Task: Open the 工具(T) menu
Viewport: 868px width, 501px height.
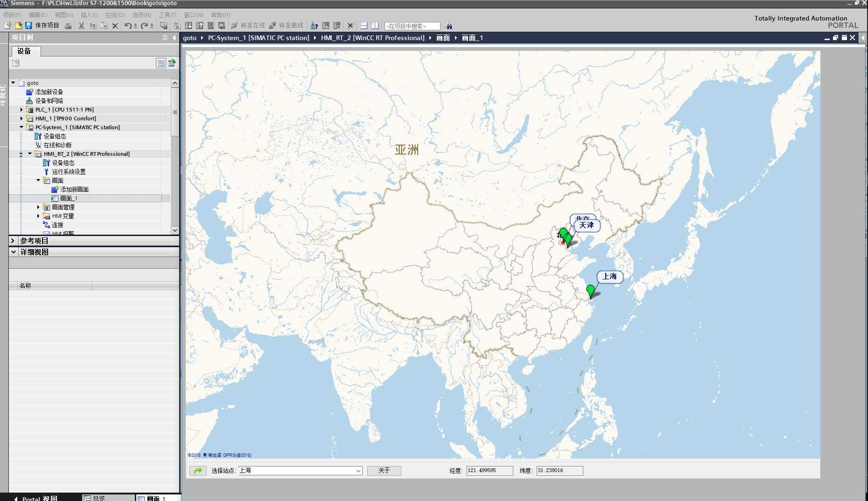Action: tap(167, 15)
